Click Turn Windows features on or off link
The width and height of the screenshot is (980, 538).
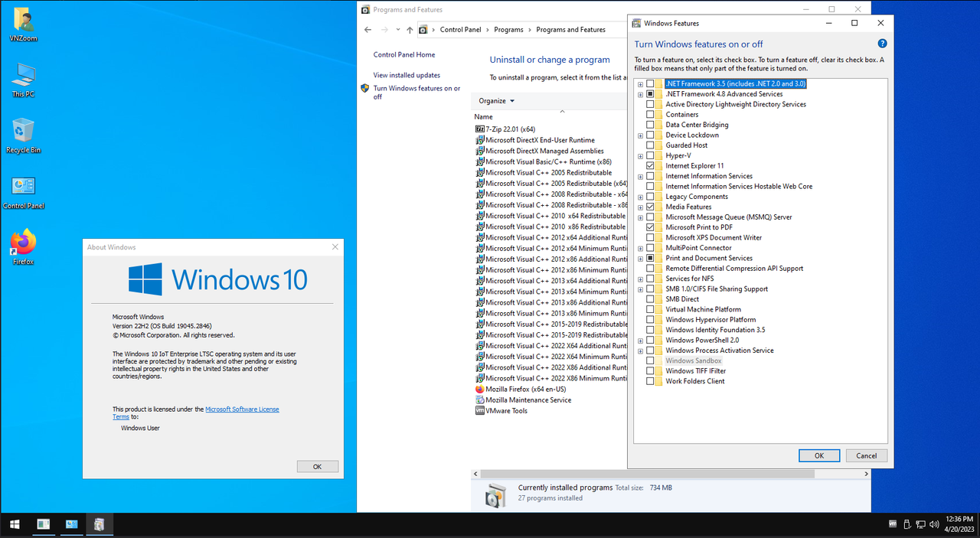[416, 93]
